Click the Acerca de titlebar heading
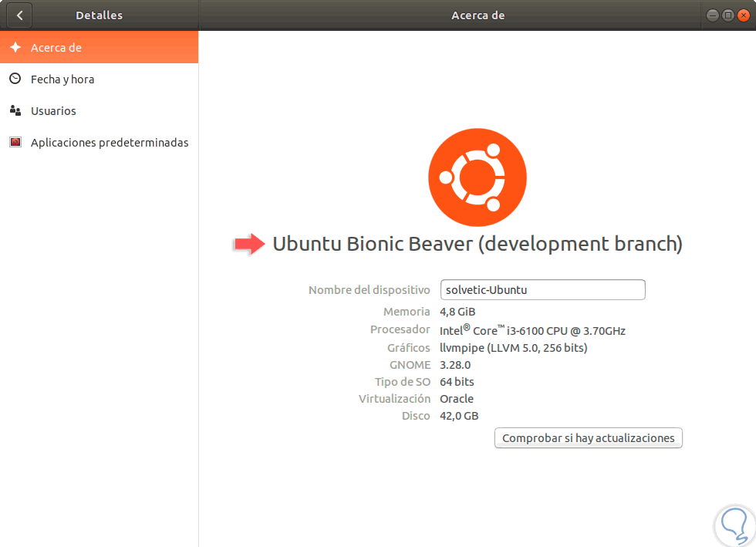Viewport: 756px width, 547px height. (478, 15)
